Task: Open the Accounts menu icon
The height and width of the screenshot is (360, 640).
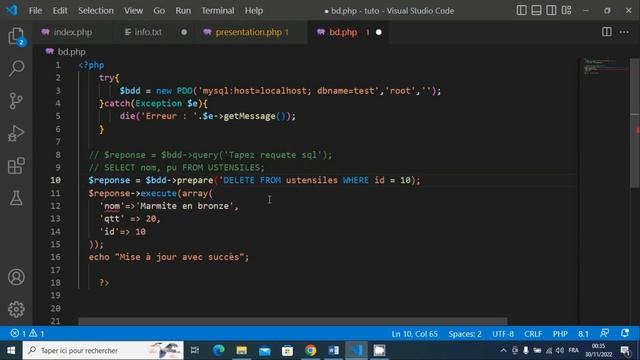Action: click(16, 277)
